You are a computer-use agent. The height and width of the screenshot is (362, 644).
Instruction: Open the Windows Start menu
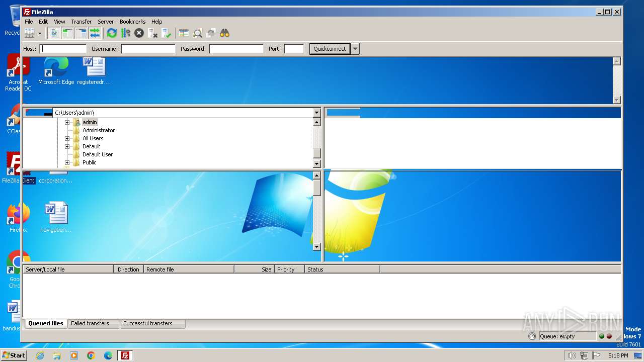point(14,355)
